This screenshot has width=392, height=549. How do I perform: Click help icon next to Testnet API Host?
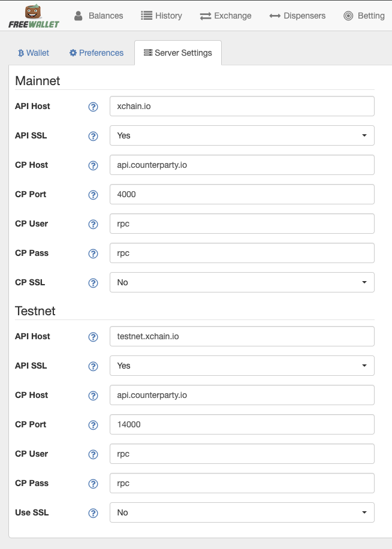coord(93,337)
